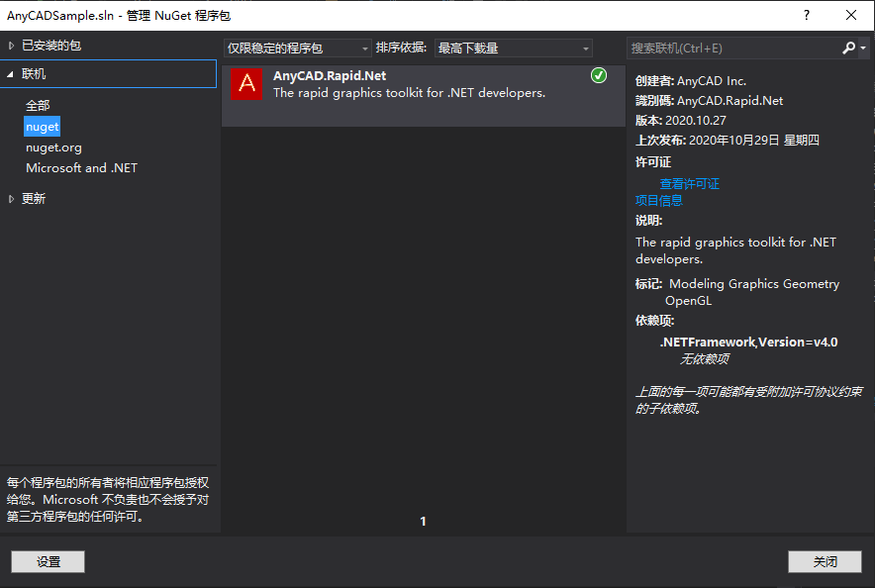Select the nuget.org source
The height and width of the screenshot is (588, 875).
pyautogui.click(x=53, y=147)
